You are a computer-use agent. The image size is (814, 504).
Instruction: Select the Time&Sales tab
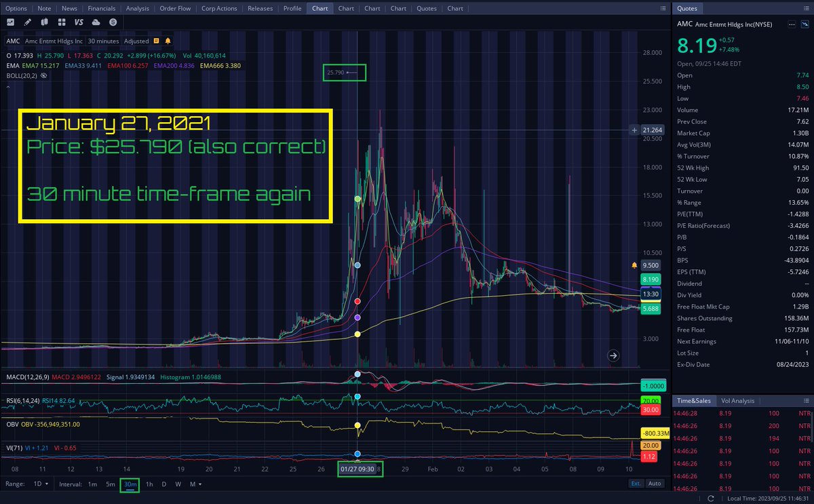(695, 401)
